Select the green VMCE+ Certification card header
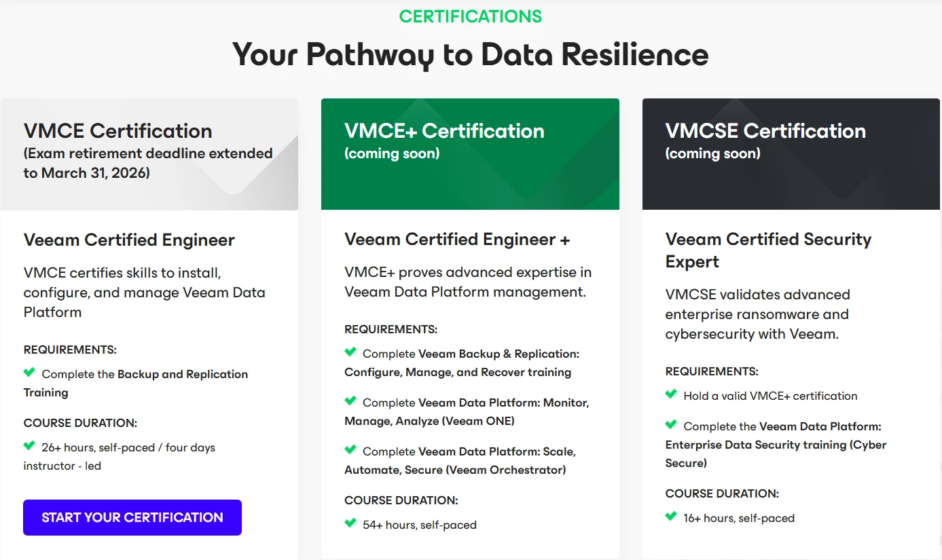Viewport: 942px width, 560px height. [x=470, y=154]
